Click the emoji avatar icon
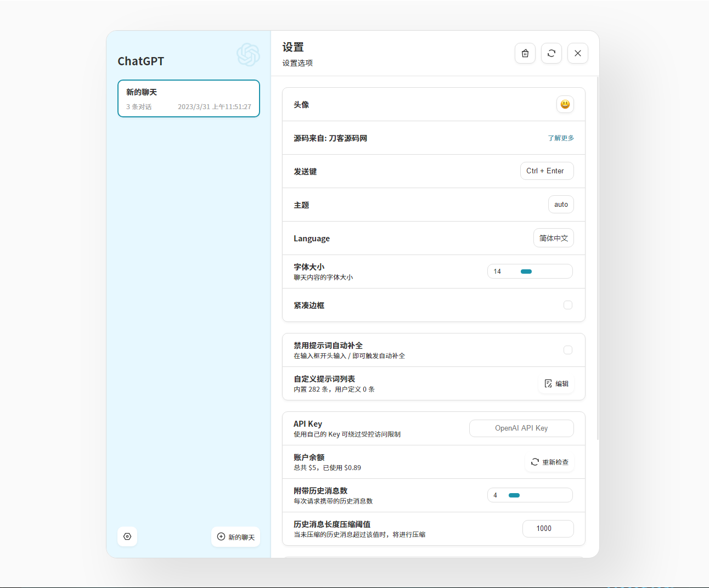The height and width of the screenshot is (588, 709). click(x=565, y=104)
